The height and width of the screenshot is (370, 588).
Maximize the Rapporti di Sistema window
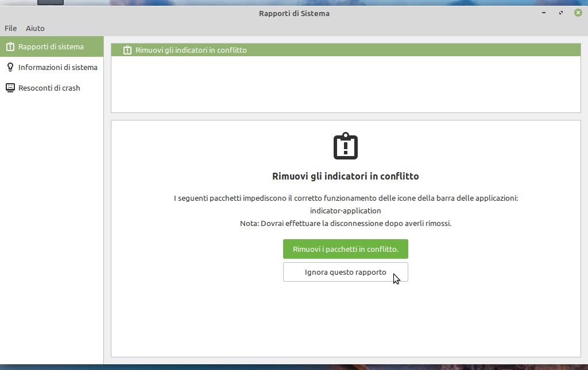[560, 13]
